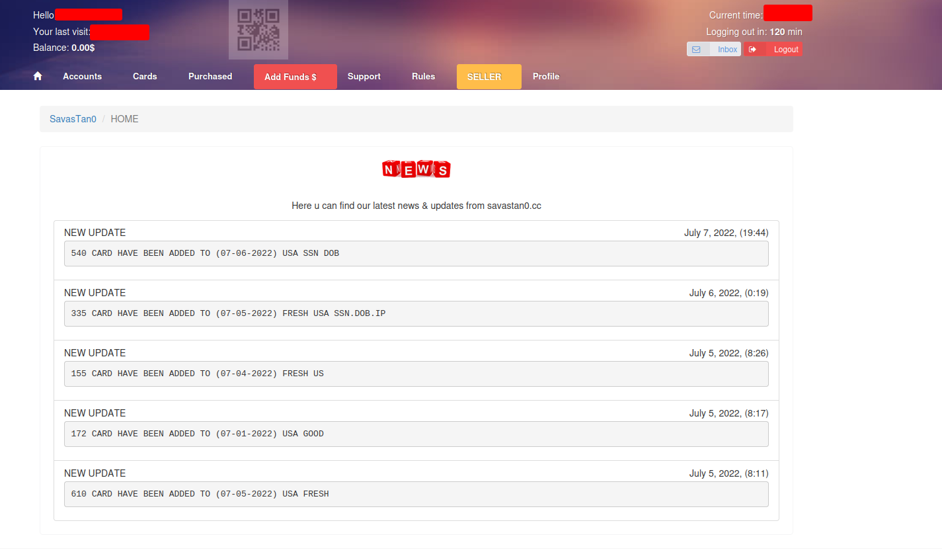Click NEW UPDATE heading dated July 7
This screenshot has width=942, height=560.
95,233
